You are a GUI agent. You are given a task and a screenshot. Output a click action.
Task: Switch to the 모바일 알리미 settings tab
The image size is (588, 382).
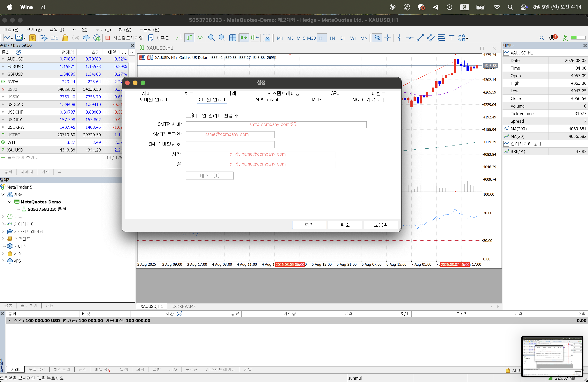pyautogui.click(x=154, y=99)
